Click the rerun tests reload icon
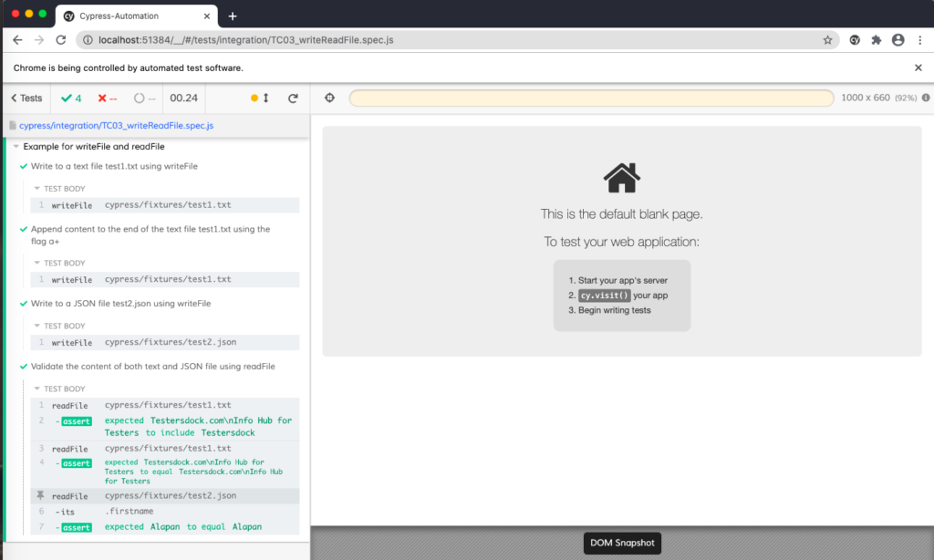Screen dimensions: 934x560 (x=293, y=99)
